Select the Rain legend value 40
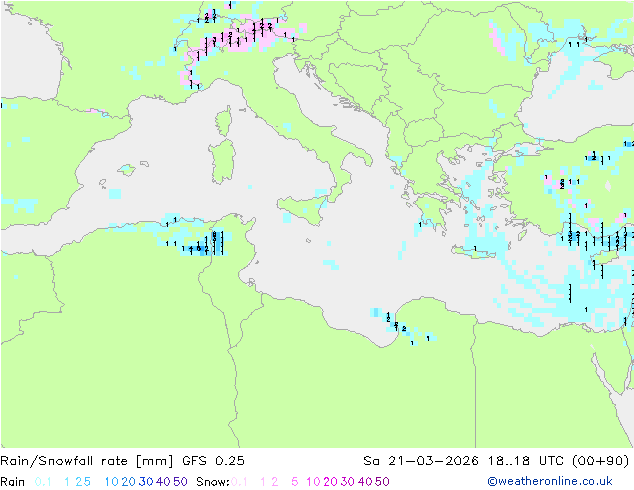The width and height of the screenshot is (634, 490). [163, 482]
